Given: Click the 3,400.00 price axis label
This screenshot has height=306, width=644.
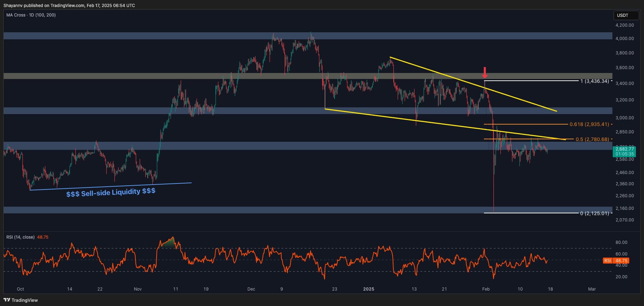Looking at the screenshot, I should (x=624, y=84).
